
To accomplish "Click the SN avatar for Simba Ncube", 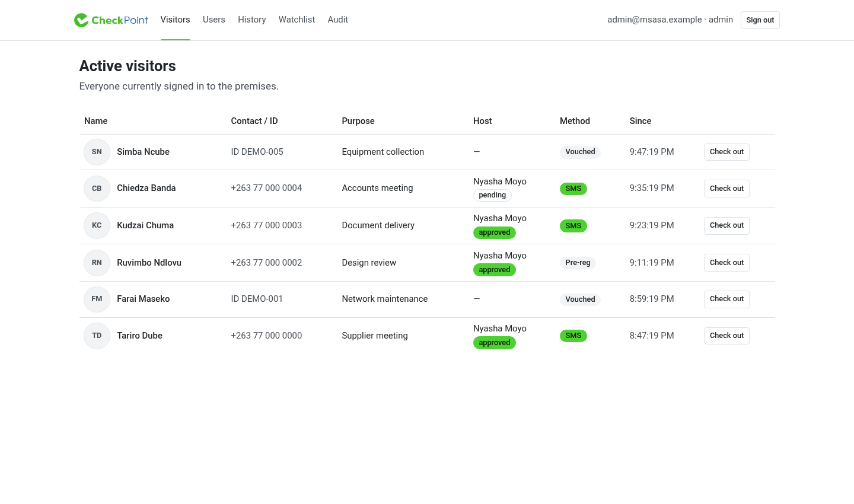I will [x=97, y=152].
